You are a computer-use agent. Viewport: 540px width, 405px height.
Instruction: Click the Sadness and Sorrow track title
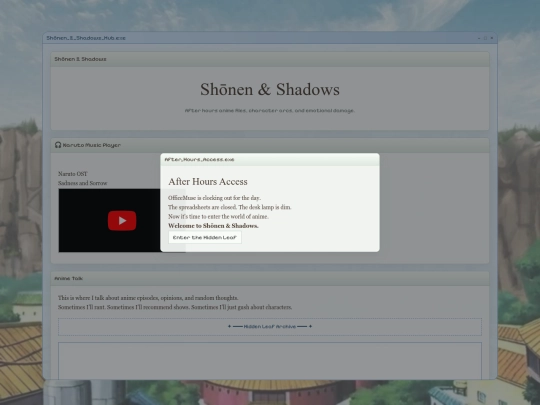tap(83, 183)
